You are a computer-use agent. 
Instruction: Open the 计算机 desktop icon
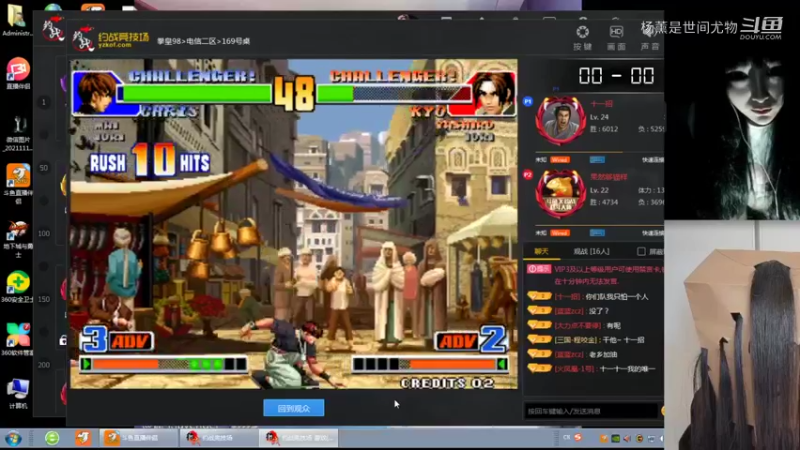[x=18, y=394]
